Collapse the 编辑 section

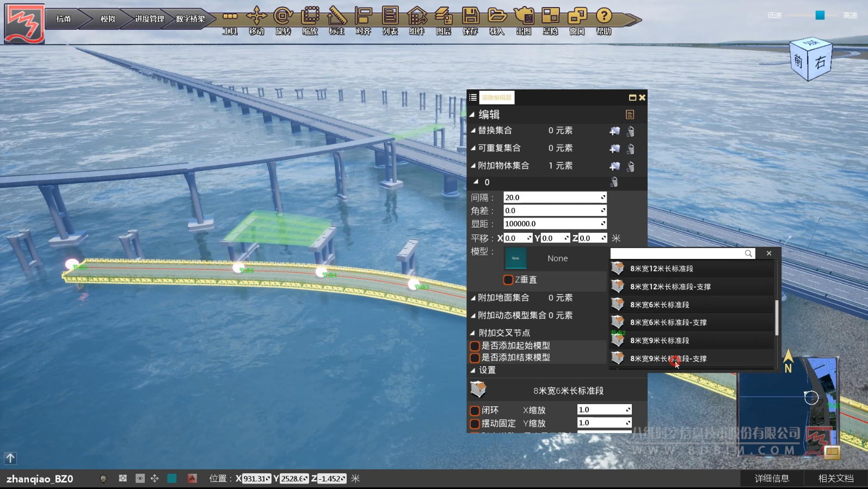click(x=472, y=114)
